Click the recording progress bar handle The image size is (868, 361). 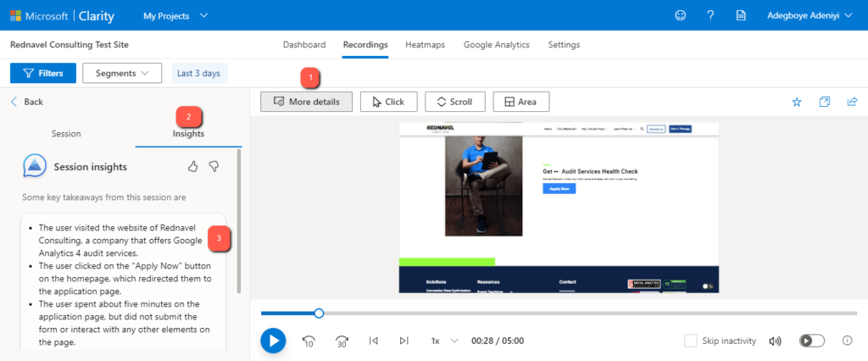319,314
